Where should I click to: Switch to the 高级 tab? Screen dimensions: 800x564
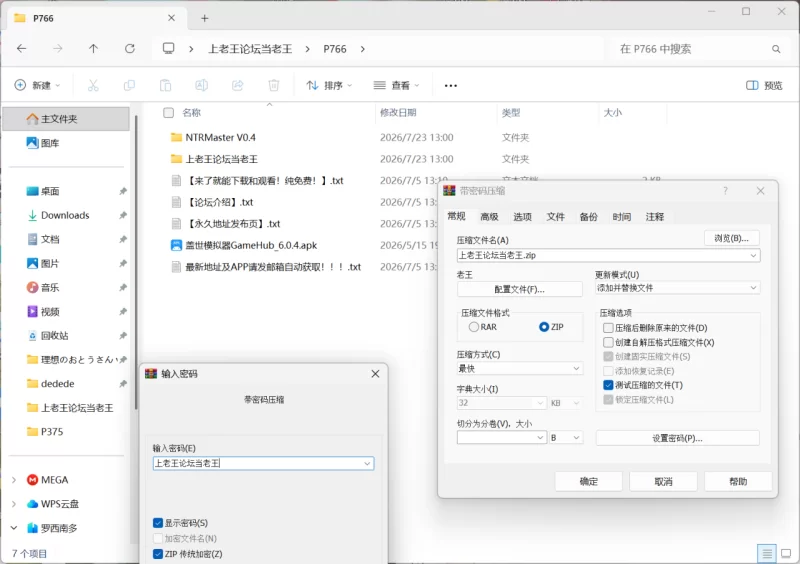click(489, 217)
